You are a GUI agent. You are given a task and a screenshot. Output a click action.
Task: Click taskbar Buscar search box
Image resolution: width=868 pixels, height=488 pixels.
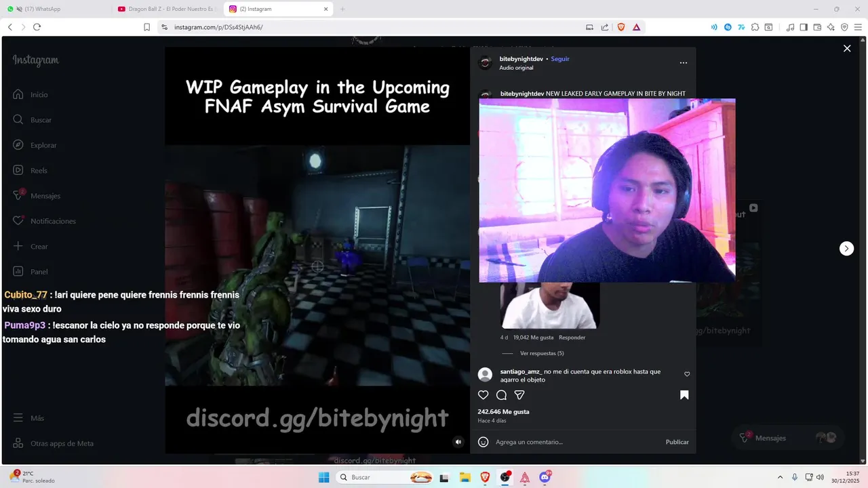click(x=385, y=477)
